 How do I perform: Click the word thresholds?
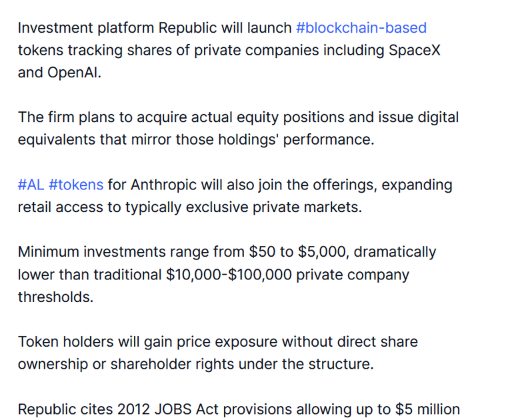click(x=55, y=297)
